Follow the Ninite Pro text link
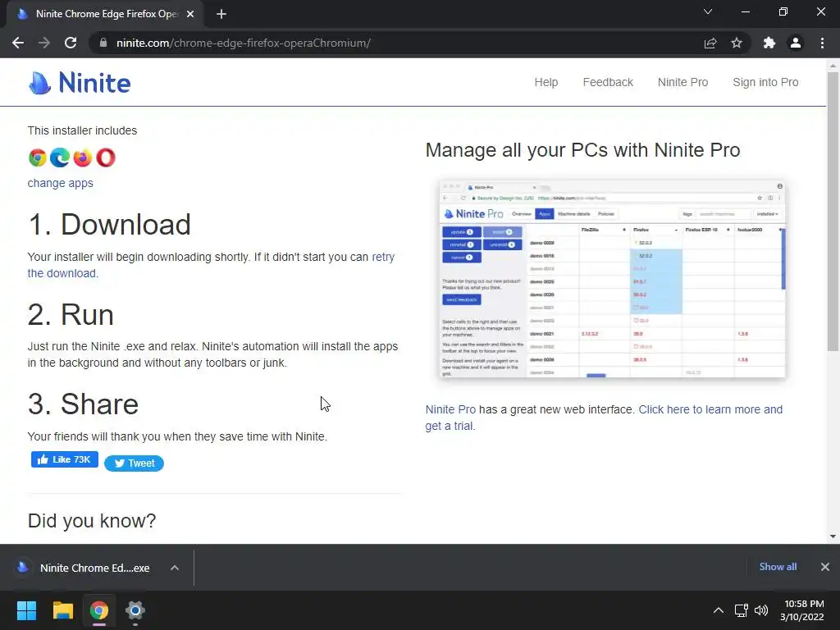The width and height of the screenshot is (840, 630). click(450, 409)
